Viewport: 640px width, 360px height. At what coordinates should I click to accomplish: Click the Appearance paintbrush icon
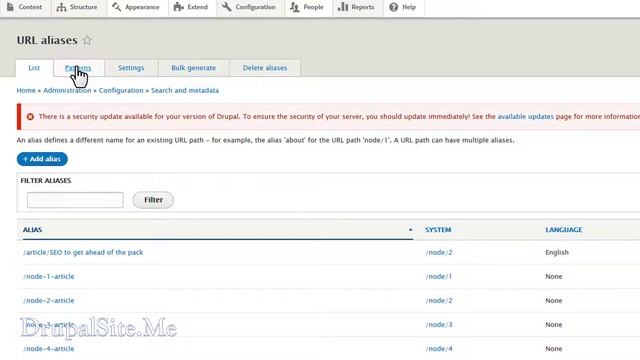(116, 7)
